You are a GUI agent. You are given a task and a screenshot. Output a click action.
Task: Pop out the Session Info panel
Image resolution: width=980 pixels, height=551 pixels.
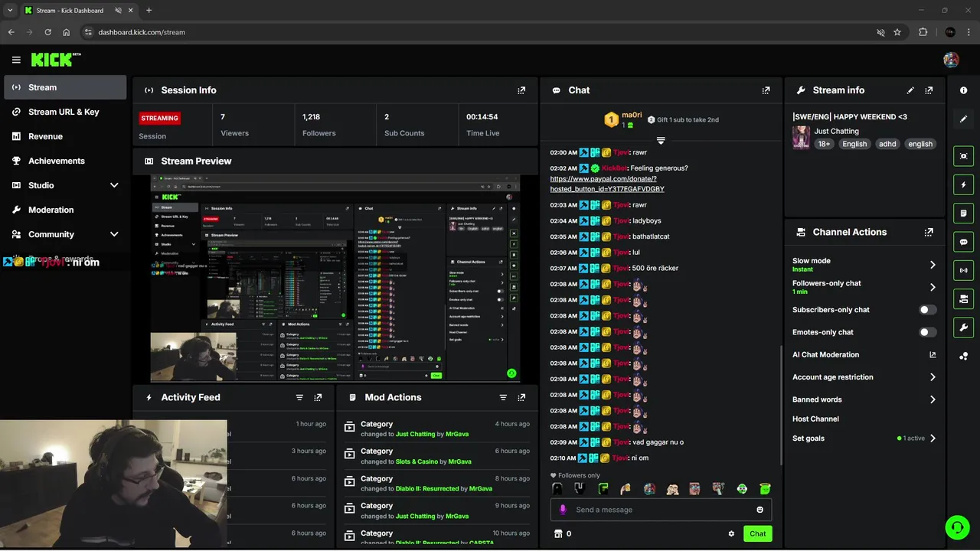point(521,90)
